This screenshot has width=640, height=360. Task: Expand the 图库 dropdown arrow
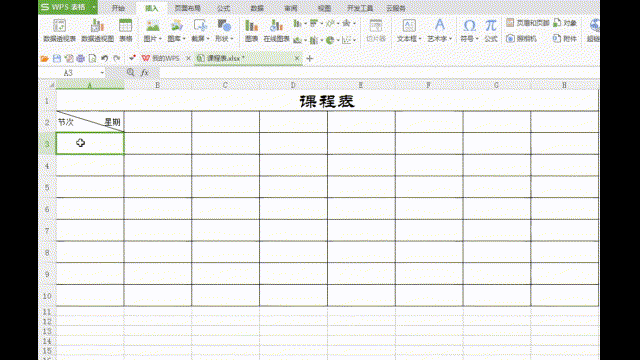[x=184, y=39]
